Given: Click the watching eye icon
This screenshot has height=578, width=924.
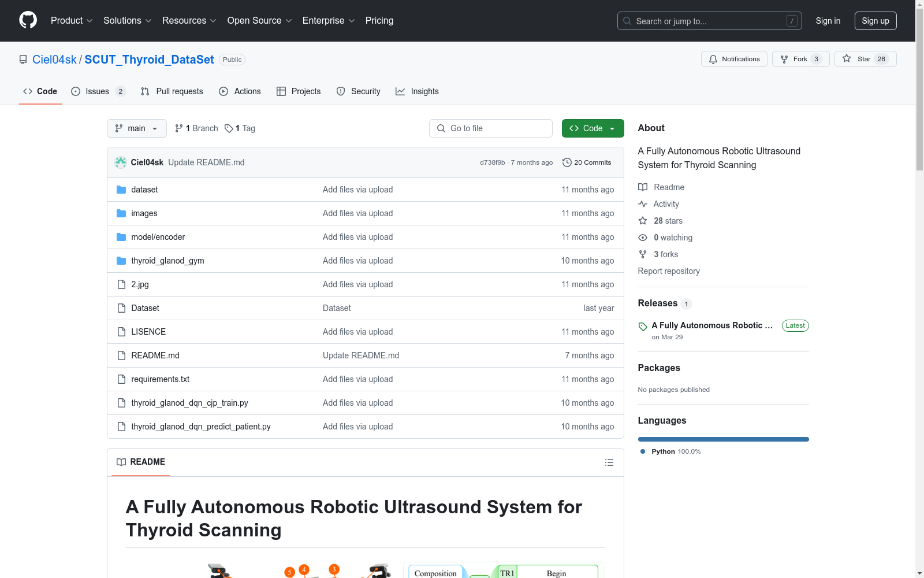Looking at the screenshot, I should [x=643, y=238].
